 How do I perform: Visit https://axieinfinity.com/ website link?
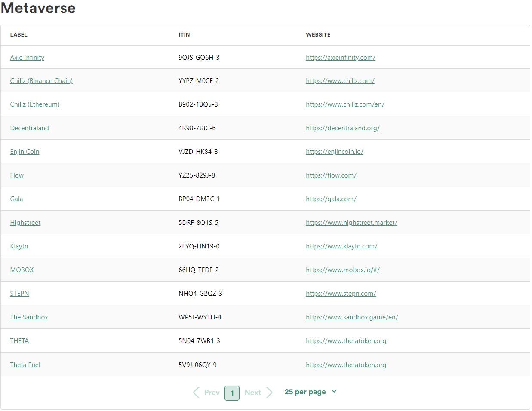click(x=341, y=58)
